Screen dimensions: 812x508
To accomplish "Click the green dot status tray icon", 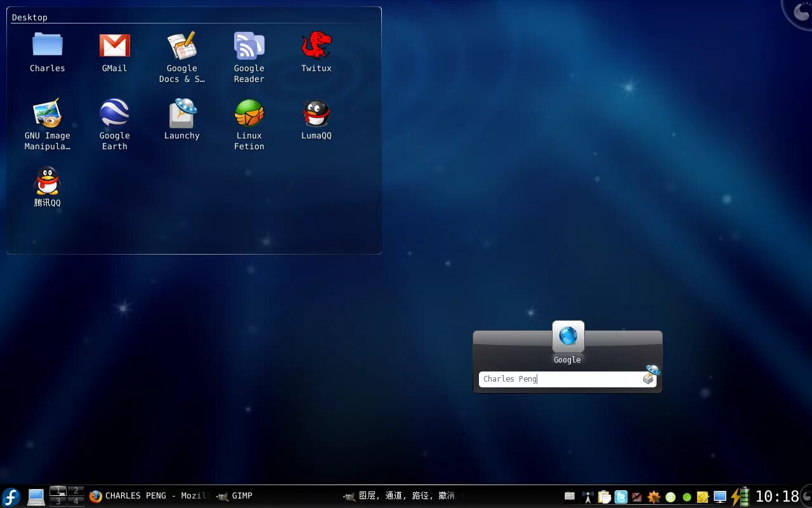I will [686, 497].
